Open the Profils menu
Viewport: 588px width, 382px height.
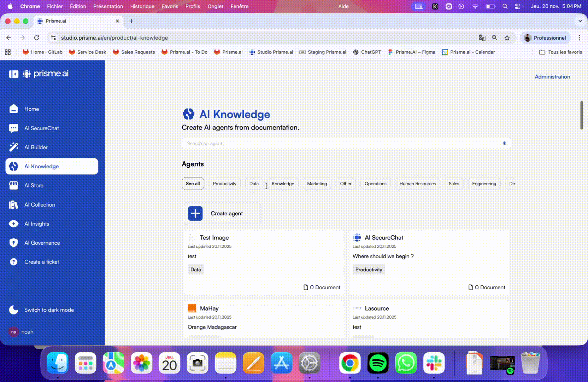pos(193,6)
